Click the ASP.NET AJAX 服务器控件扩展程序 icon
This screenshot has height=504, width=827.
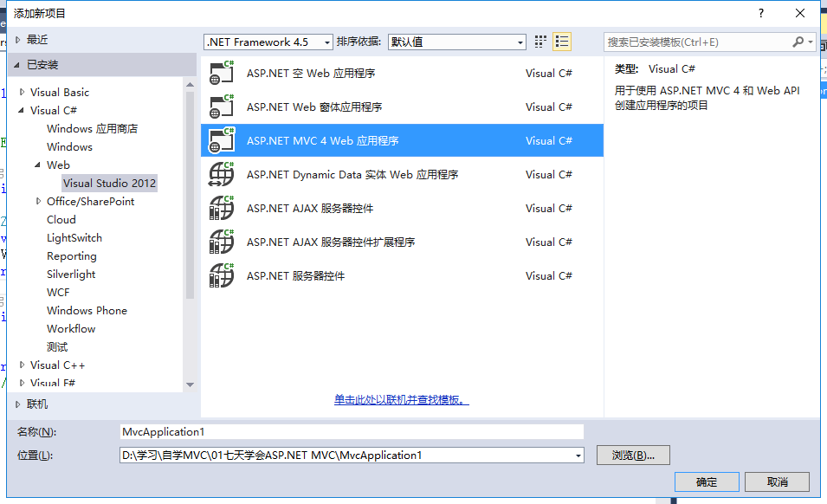(x=222, y=242)
